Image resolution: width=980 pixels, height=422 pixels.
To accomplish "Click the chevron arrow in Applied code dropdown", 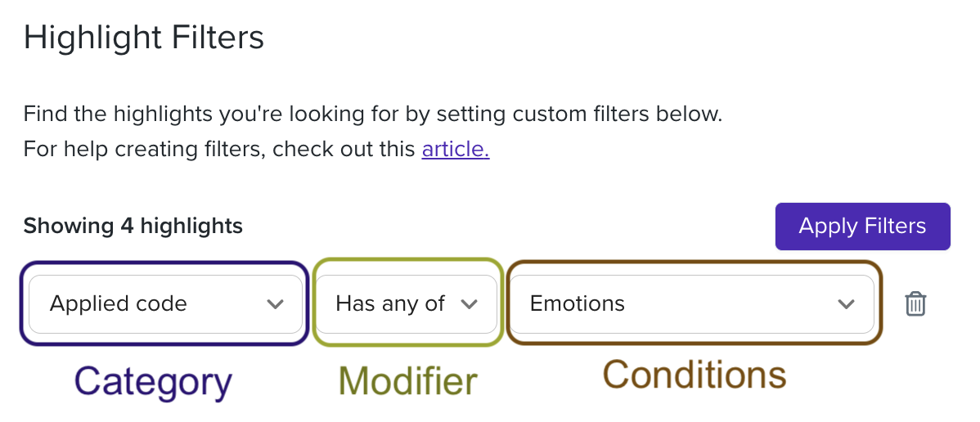I will [x=275, y=304].
